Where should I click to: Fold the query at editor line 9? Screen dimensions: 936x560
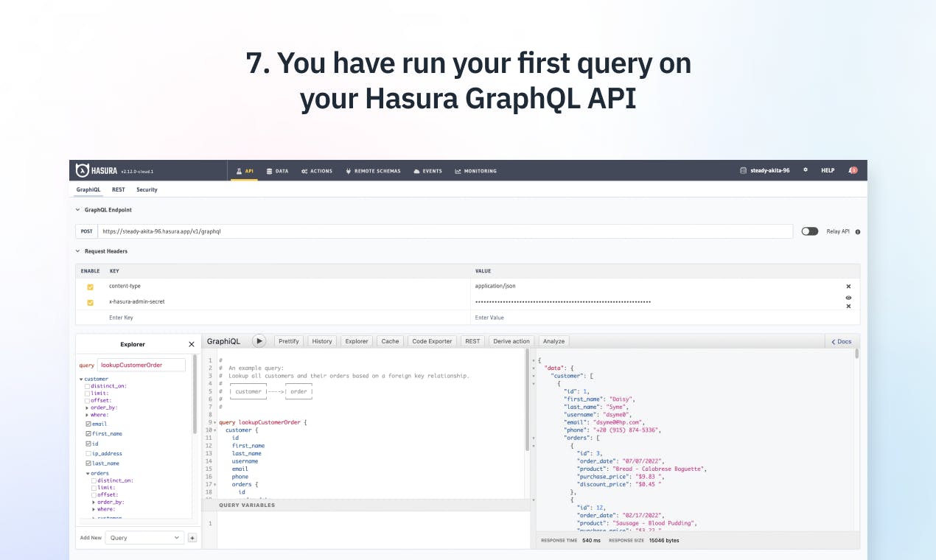215,422
